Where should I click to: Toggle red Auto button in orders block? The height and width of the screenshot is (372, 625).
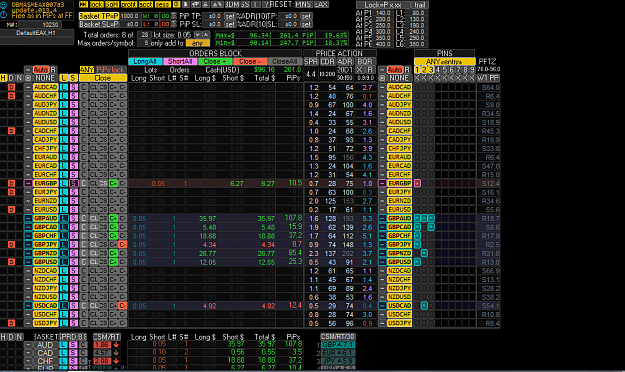(41, 70)
